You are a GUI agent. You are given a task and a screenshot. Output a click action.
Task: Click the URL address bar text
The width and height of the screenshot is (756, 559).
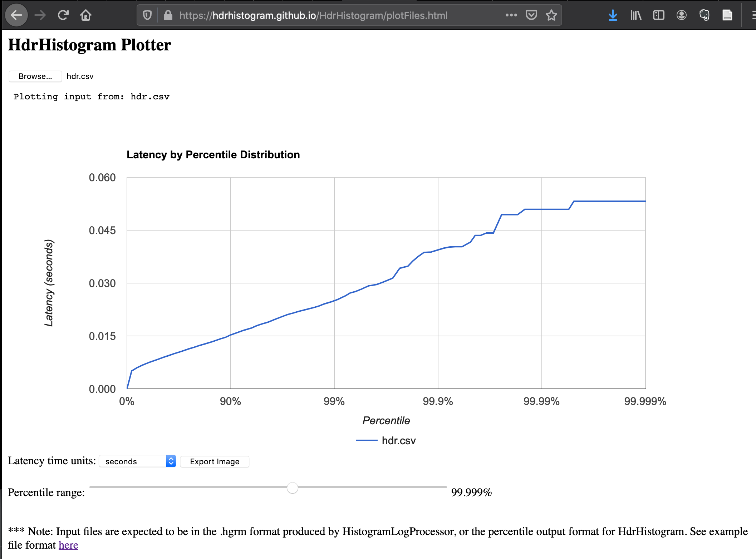tap(313, 15)
